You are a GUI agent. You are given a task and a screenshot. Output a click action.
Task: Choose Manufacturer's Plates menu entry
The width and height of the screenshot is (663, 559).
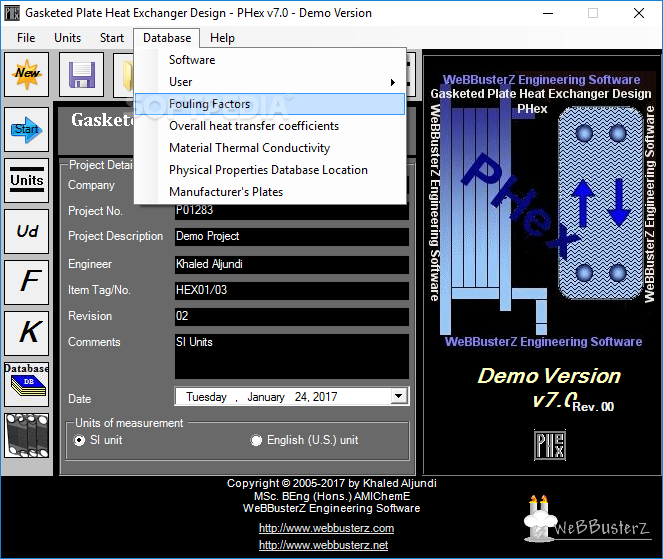[270, 192]
